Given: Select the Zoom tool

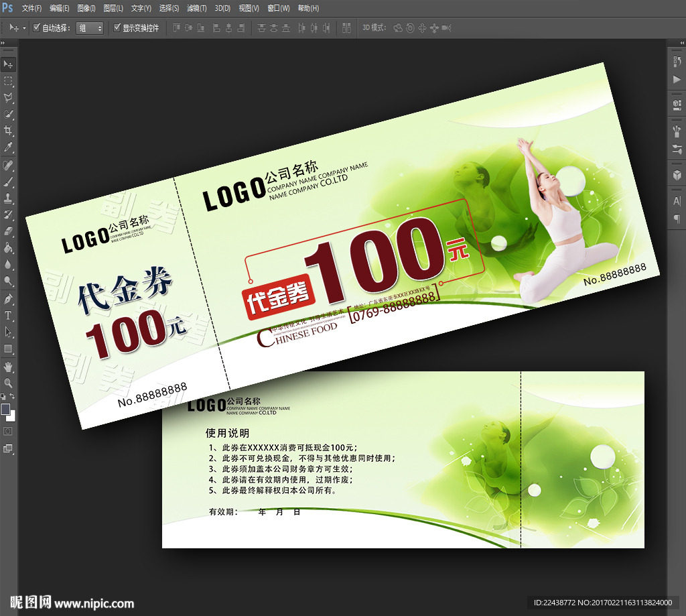Looking at the screenshot, I should [8, 383].
